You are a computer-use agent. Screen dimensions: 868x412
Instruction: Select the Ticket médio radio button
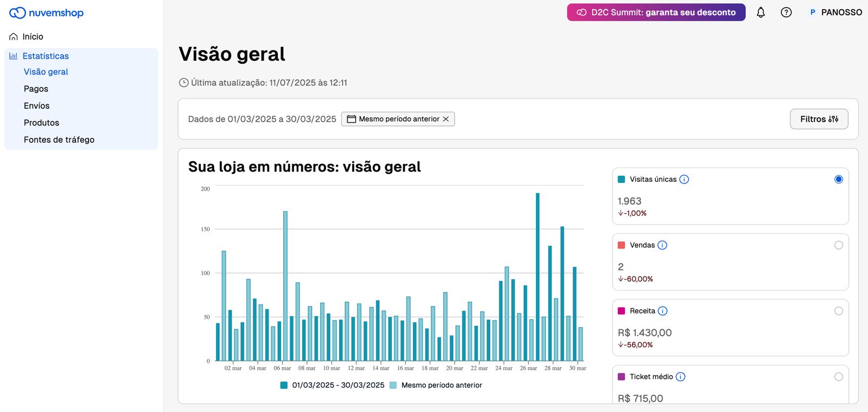tap(839, 377)
